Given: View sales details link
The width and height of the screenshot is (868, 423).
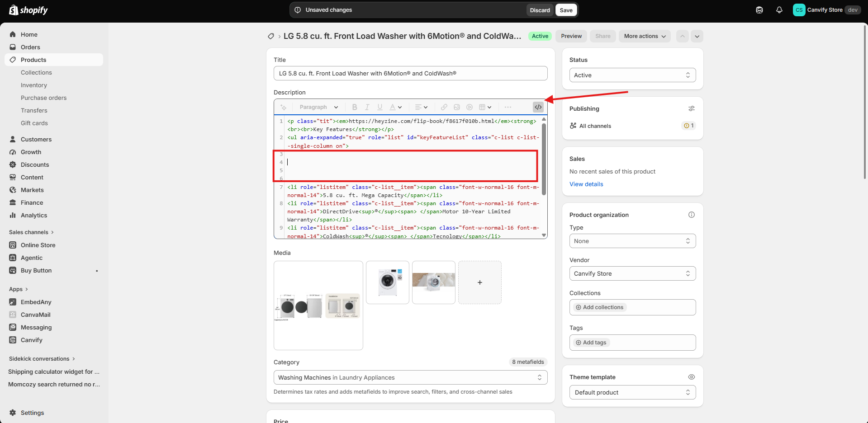Looking at the screenshot, I should pos(586,184).
